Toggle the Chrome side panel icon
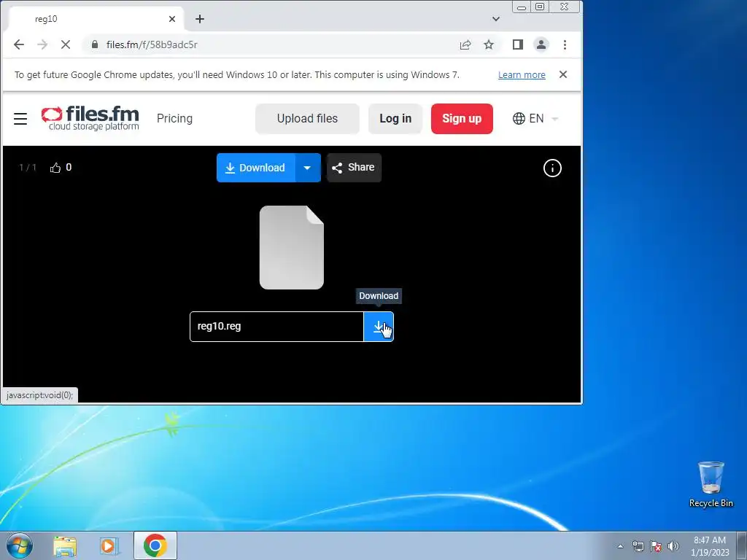The image size is (747, 560). tap(518, 44)
